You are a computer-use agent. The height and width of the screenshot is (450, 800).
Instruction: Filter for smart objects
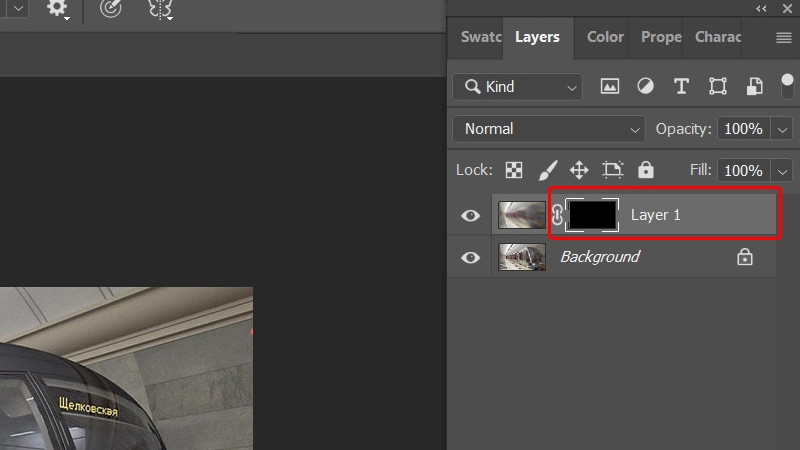point(755,86)
